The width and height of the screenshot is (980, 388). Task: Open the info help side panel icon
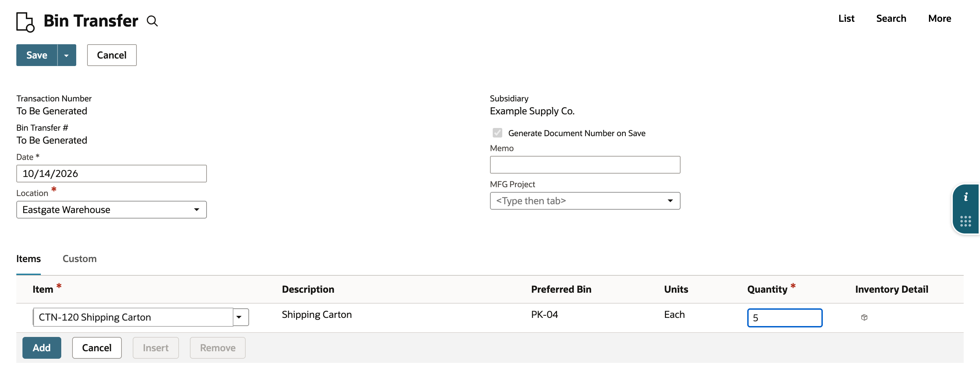coord(966,197)
